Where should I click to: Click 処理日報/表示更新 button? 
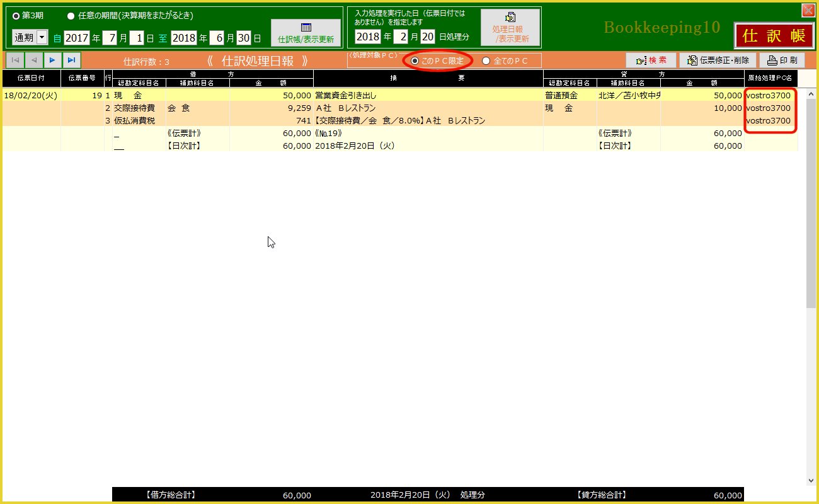click(510, 28)
